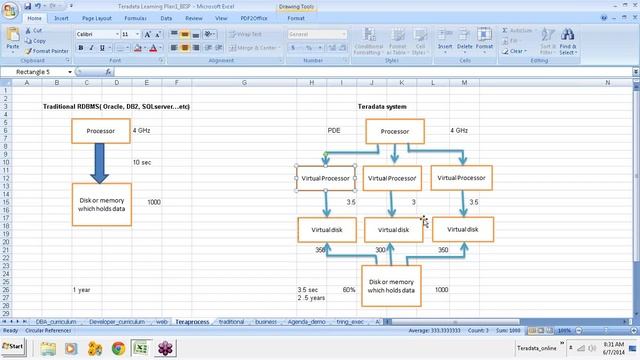Viewport: 640px width, 360px height.
Task: Click Insert cells button
Action: tap(445, 41)
